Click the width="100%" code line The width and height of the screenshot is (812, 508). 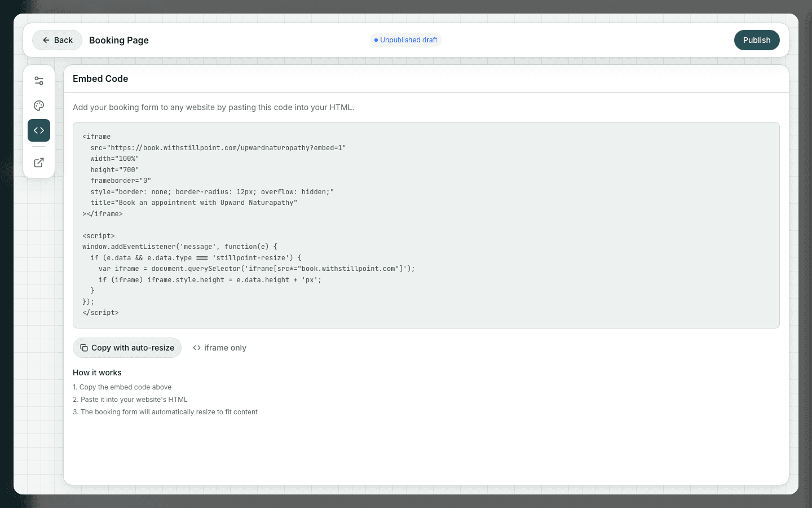point(114,159)
